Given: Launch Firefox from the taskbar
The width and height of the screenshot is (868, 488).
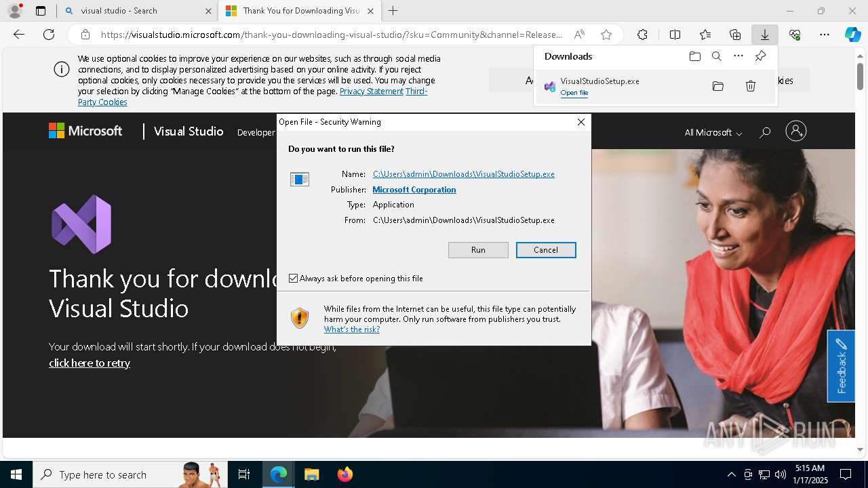Looking at the screenshot, I should (x=345, y=474).
